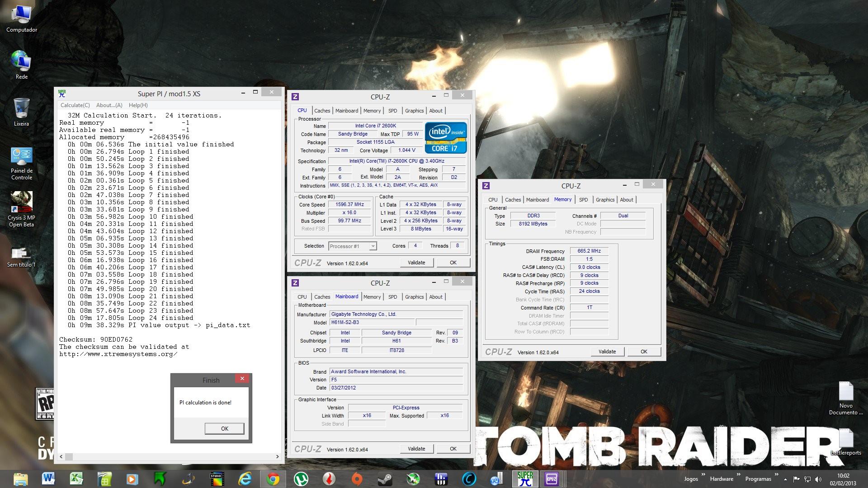Image resolution: width=868 pixels, height=488 pixels.
Task: Click the volume speaker tray icon
Action: (x=818, y=479)
